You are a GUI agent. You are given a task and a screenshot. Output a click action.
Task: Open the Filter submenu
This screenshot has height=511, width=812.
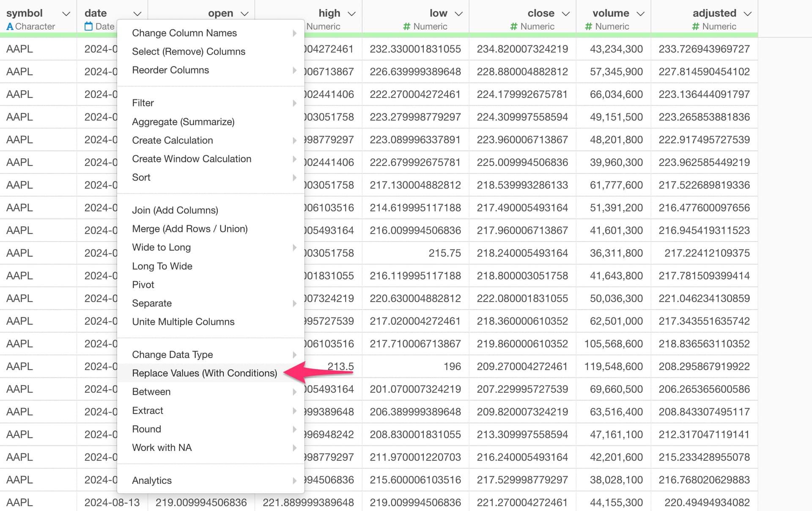tap(211, 103)
